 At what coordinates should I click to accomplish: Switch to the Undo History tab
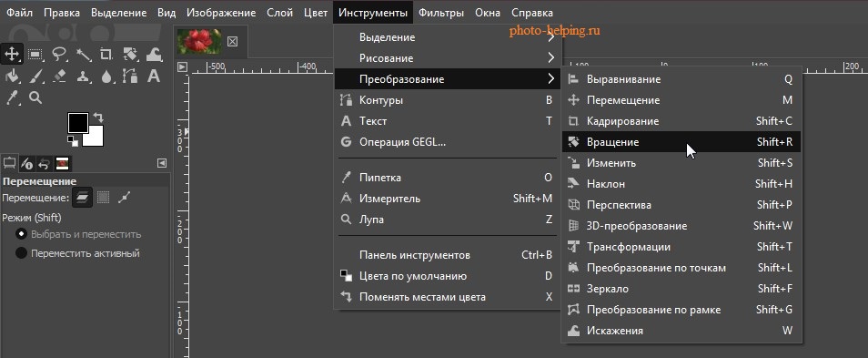(45, 163)
